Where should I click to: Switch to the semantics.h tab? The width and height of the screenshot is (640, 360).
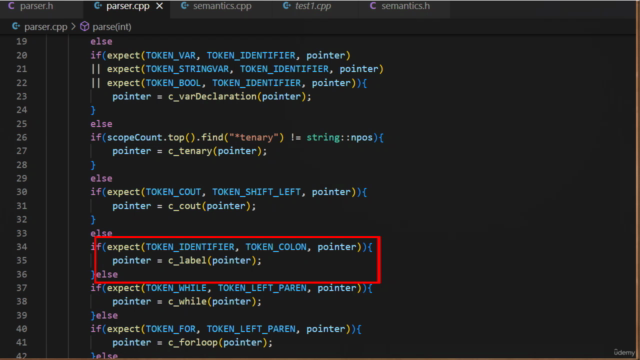[x=405, y=6]
